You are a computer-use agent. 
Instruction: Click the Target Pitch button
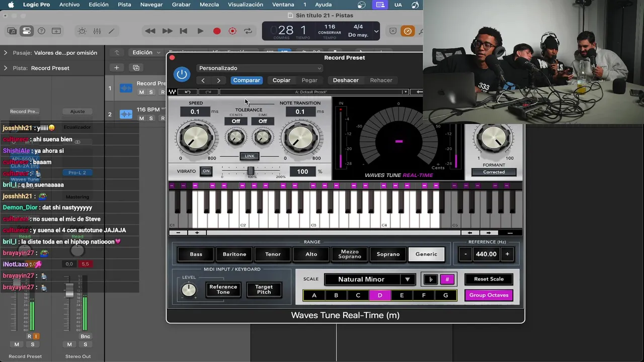[264, 290]
